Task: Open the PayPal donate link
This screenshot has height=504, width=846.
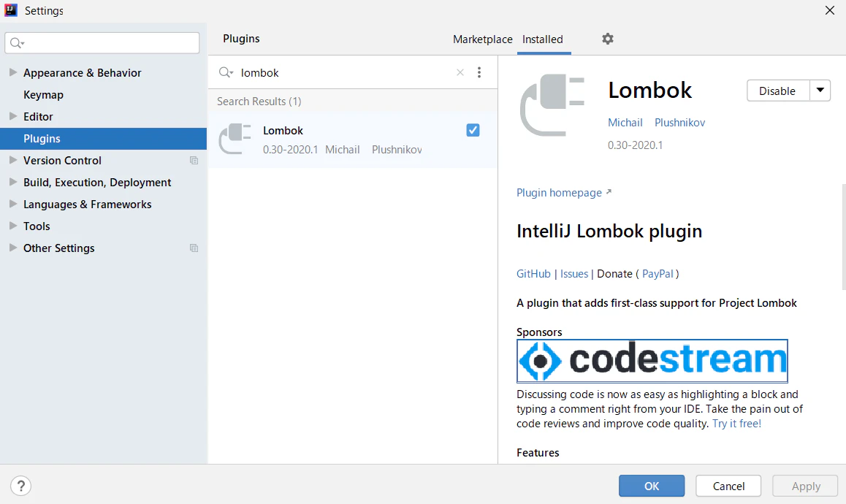Action: click(658, 274)
